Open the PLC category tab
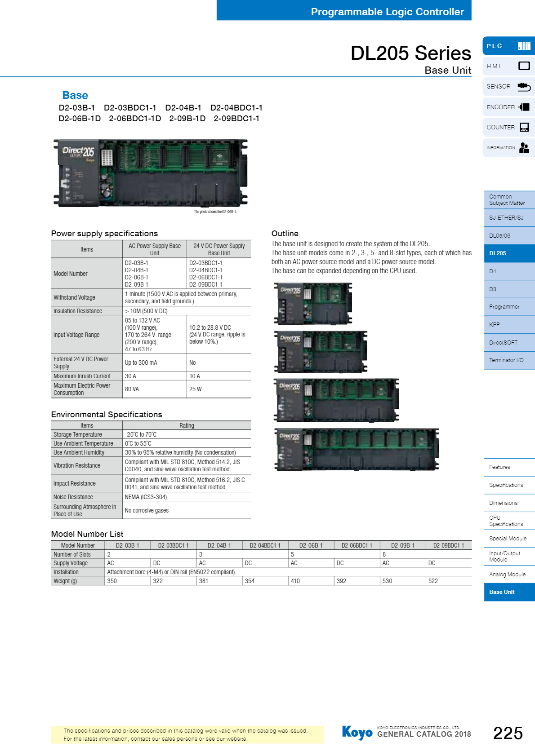Viewport: 535px width, 756px height. coord(508,46)
